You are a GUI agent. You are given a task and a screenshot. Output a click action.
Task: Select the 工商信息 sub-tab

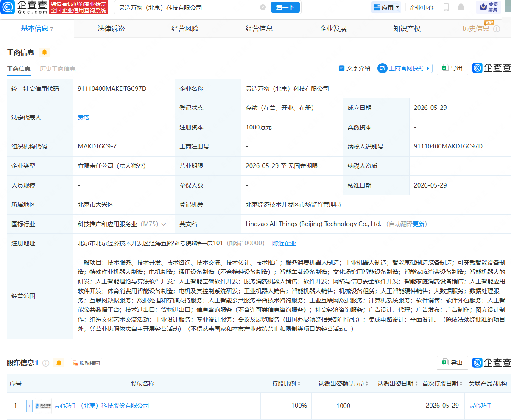(x=19, y=69)
